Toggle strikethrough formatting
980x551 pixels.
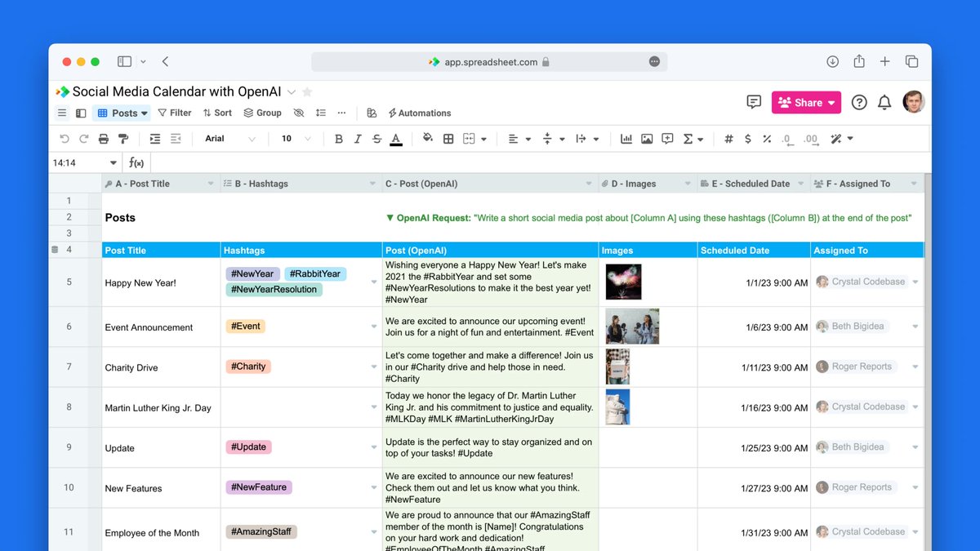tap(376, 139)
